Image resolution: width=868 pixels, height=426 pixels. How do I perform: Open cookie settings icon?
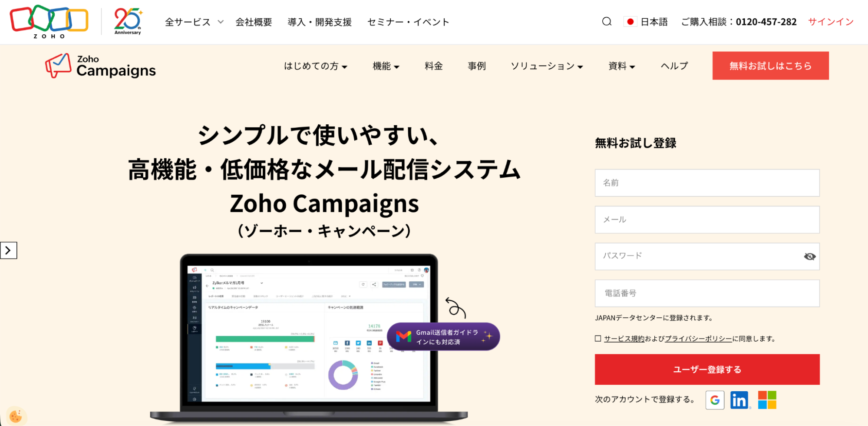pyautogui.click(x=16, y=416)
